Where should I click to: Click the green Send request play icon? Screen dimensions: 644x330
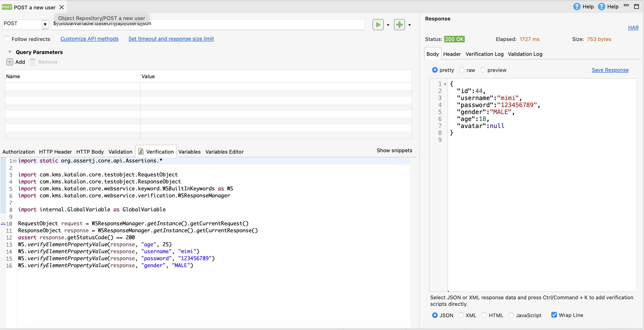click(x=378, y=25)
